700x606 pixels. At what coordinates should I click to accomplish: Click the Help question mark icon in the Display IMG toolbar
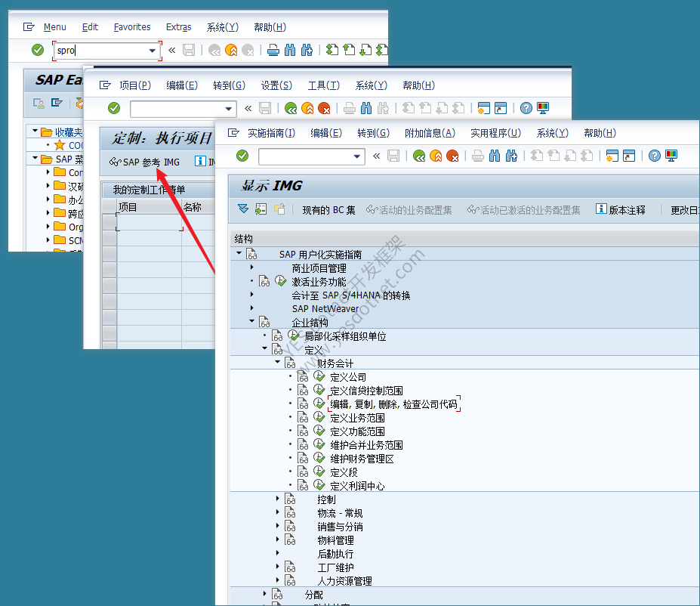655,156
